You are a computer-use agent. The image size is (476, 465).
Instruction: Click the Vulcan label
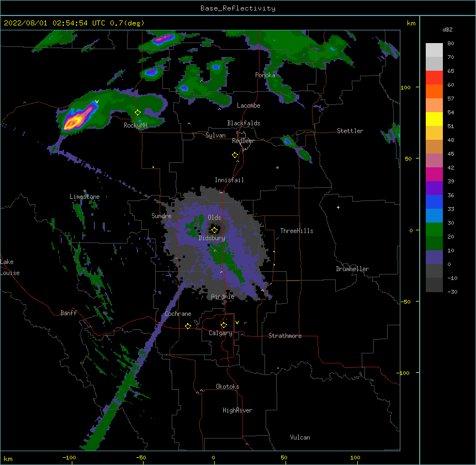pos(300,437)
